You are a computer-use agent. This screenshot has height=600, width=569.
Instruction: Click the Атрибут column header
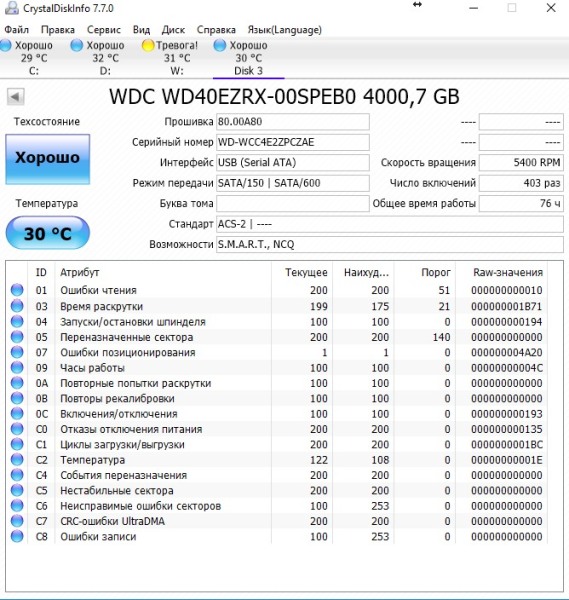pos(163,272)
